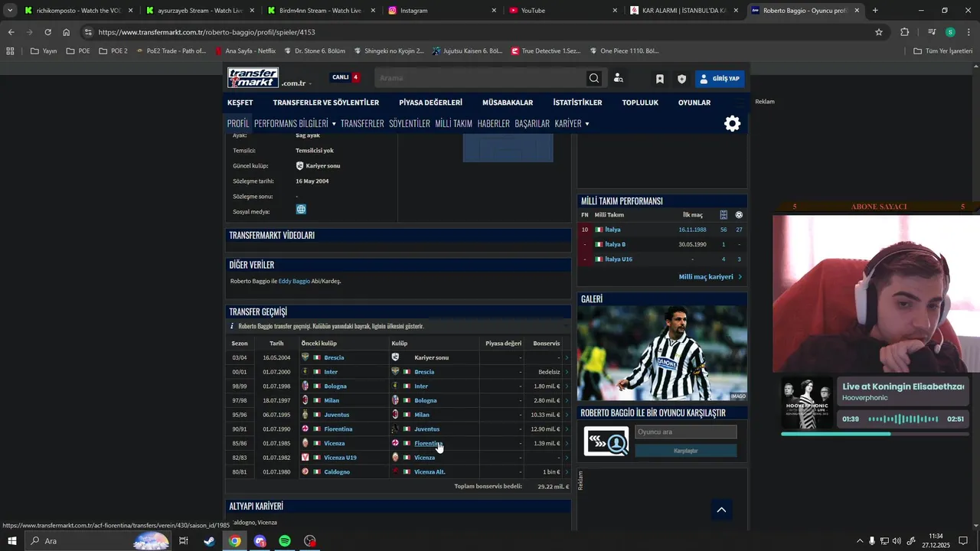Open the bookmarks apps grid icon

point(10,51)
